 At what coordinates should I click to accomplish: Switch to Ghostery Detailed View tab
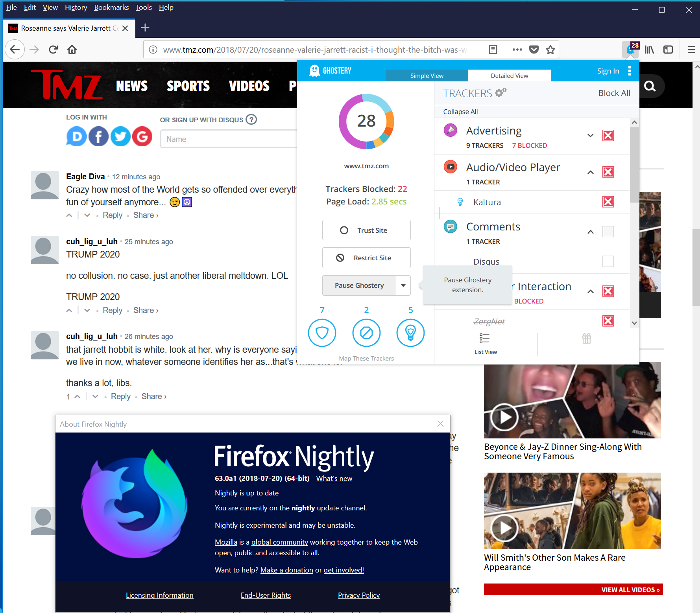tap(509, 75)
